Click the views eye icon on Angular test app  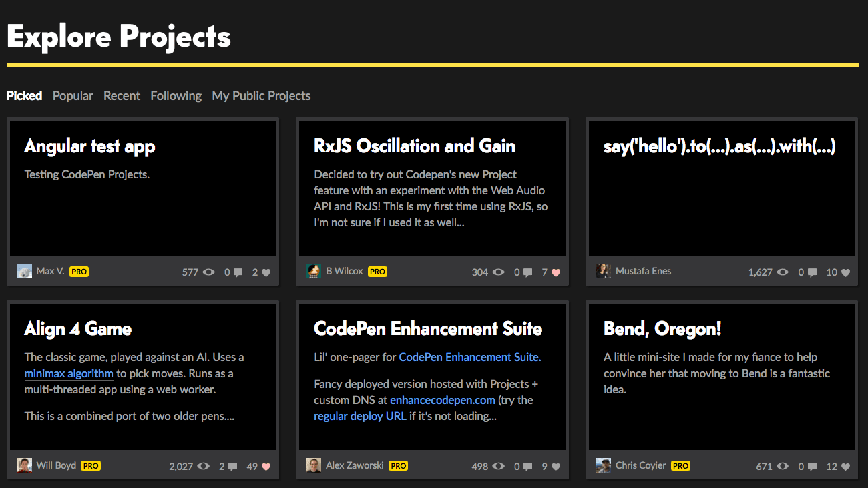pos(208,272)
